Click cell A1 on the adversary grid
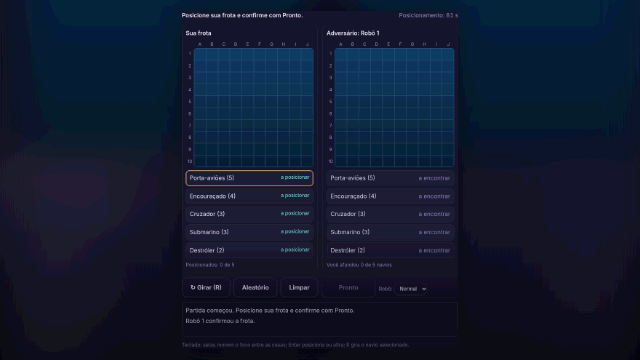 tap(340, 54)
